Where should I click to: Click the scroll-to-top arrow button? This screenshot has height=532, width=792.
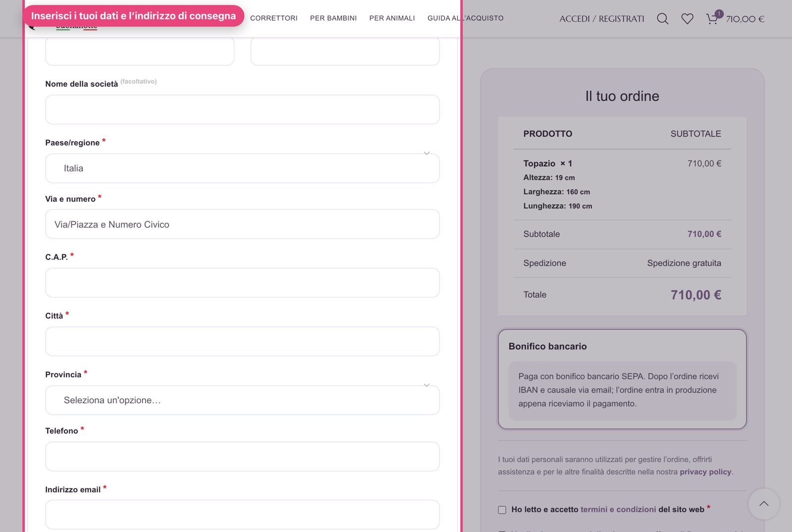coord(764,504)
